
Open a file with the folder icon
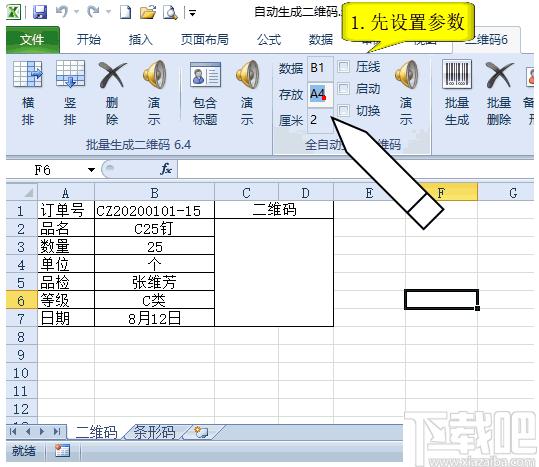tap(148, 12)
